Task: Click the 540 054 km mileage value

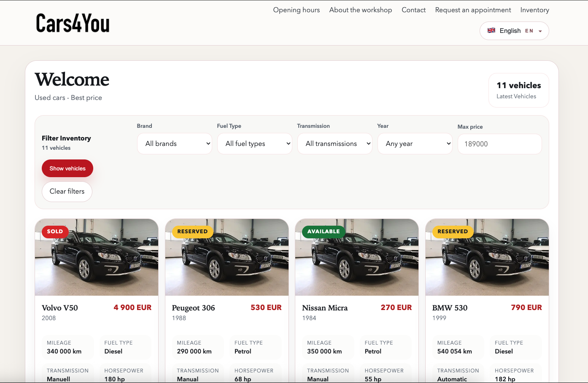Action: coord(455,351)
